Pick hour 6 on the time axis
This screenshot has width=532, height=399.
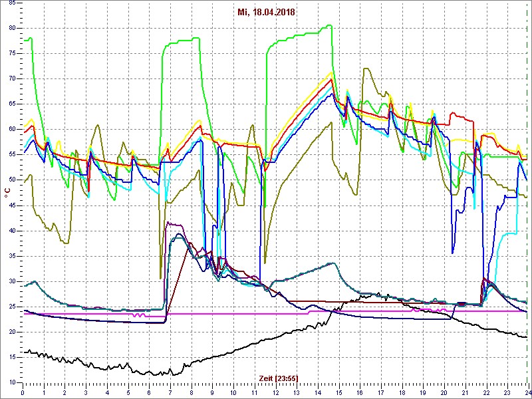[149, 393]
